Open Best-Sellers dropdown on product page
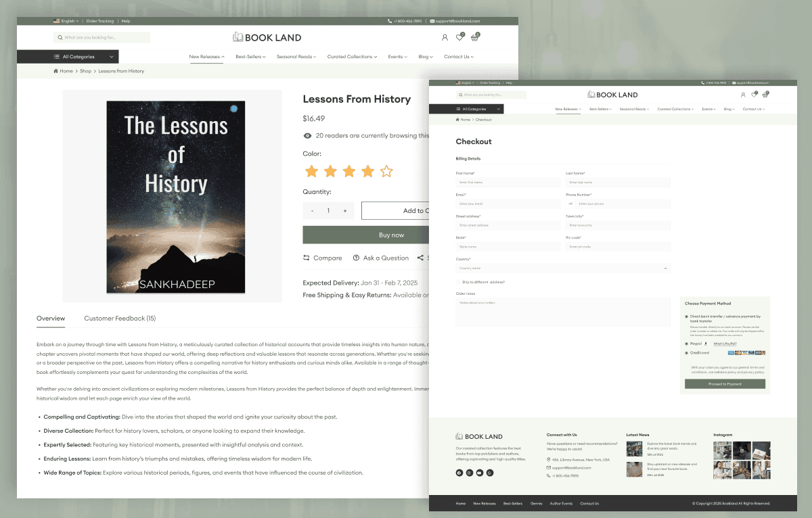This screenshot has height=518, width=812. point(250,57)
